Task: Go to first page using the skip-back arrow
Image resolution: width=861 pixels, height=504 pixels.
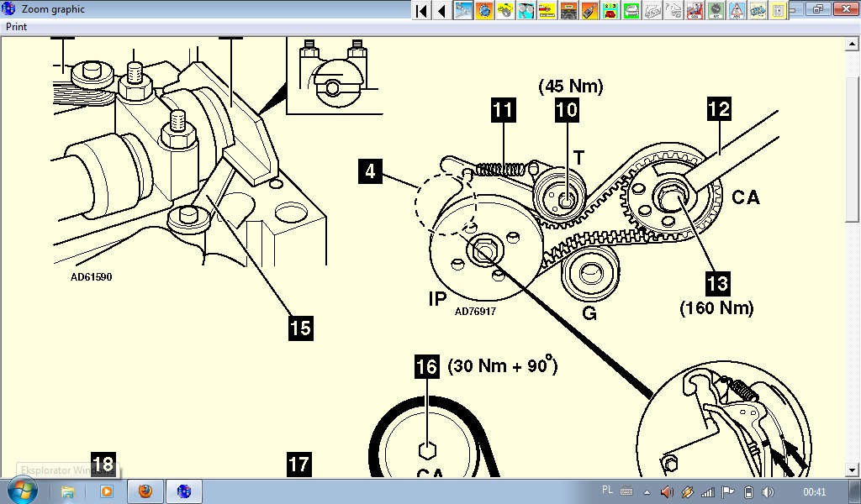Action: coord(421,10)
